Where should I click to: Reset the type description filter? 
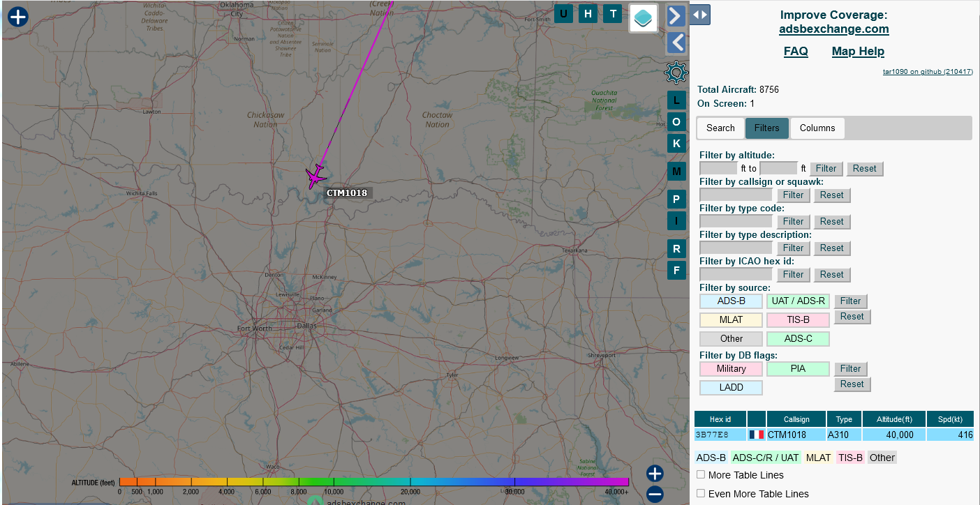[x=832, y=248]
